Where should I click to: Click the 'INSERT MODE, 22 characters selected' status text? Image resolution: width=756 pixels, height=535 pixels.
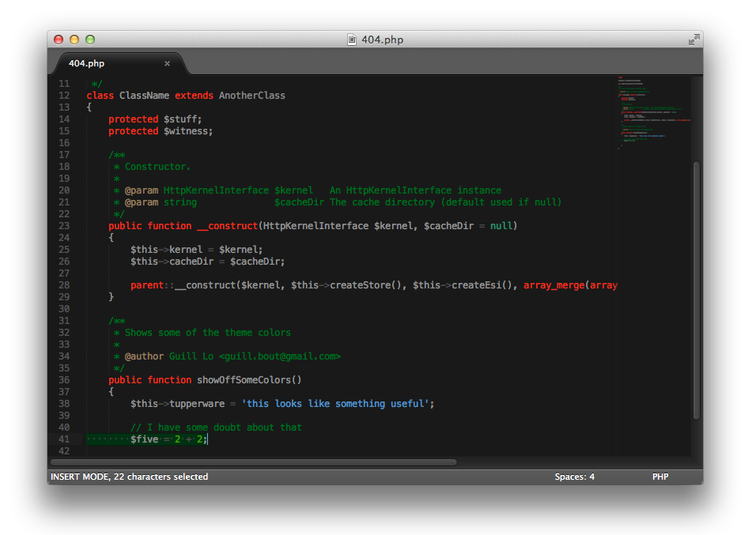click(129, 477)
